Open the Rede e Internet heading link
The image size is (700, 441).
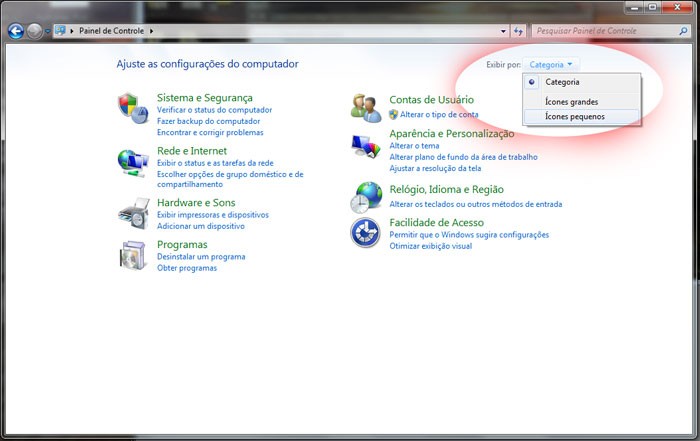[192, 151]
